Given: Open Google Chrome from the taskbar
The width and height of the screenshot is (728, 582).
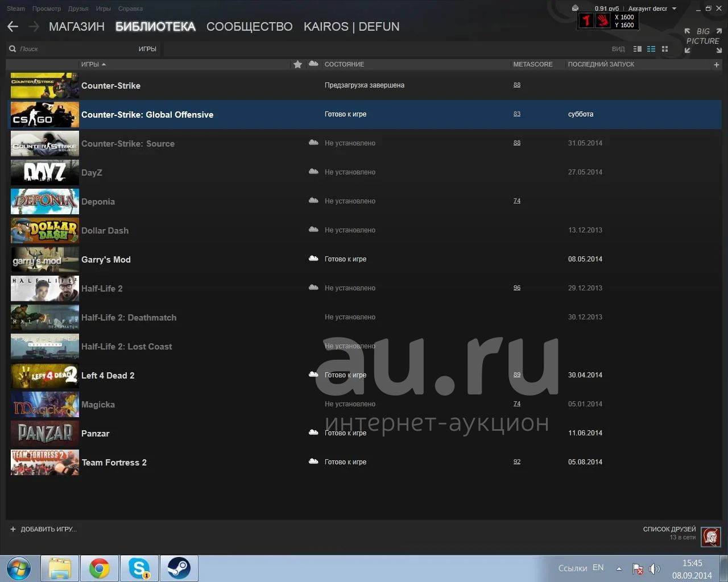Looking at the screenshot, I should pos(99,568).
